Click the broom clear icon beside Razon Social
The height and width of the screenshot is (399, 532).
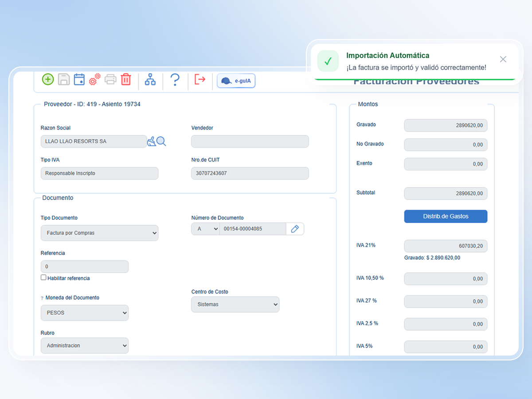(152, 141)
